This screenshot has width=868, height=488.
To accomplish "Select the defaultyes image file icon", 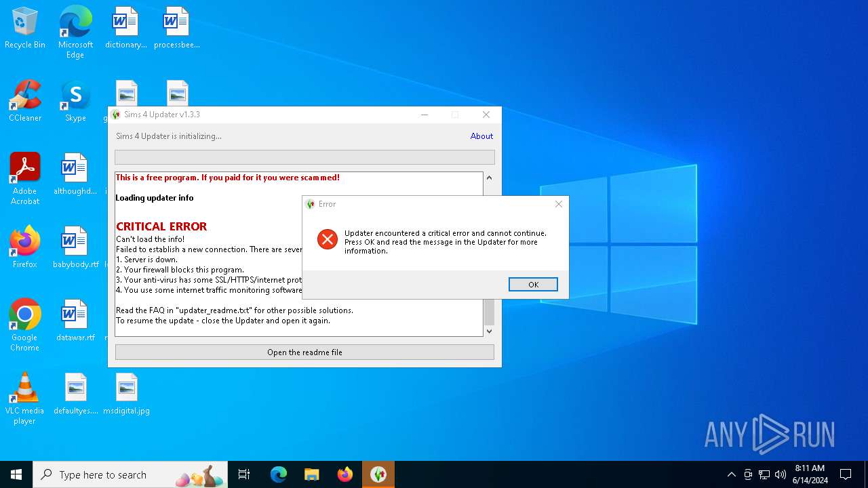I will [x=75, y=394].
